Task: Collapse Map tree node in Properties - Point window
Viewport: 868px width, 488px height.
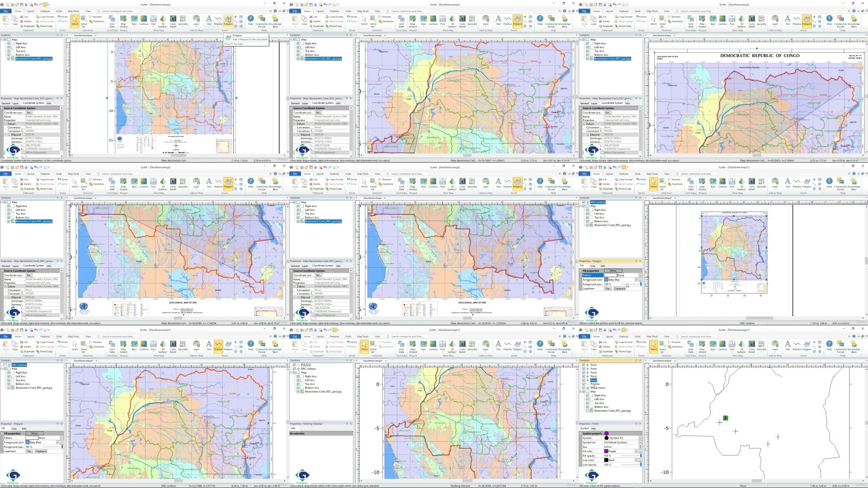Action: pyautogui.click(x=581, y=391)
